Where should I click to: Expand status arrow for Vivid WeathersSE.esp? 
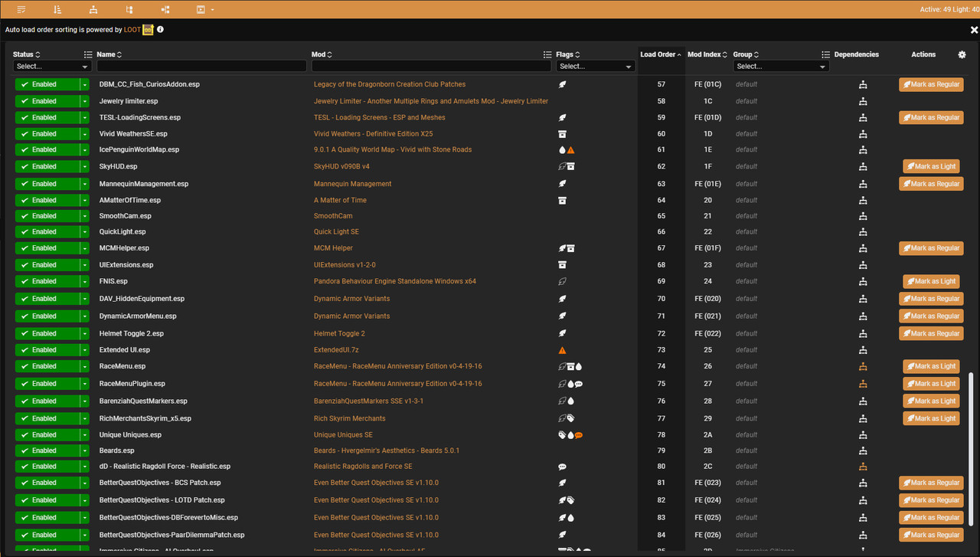(85, 134)
